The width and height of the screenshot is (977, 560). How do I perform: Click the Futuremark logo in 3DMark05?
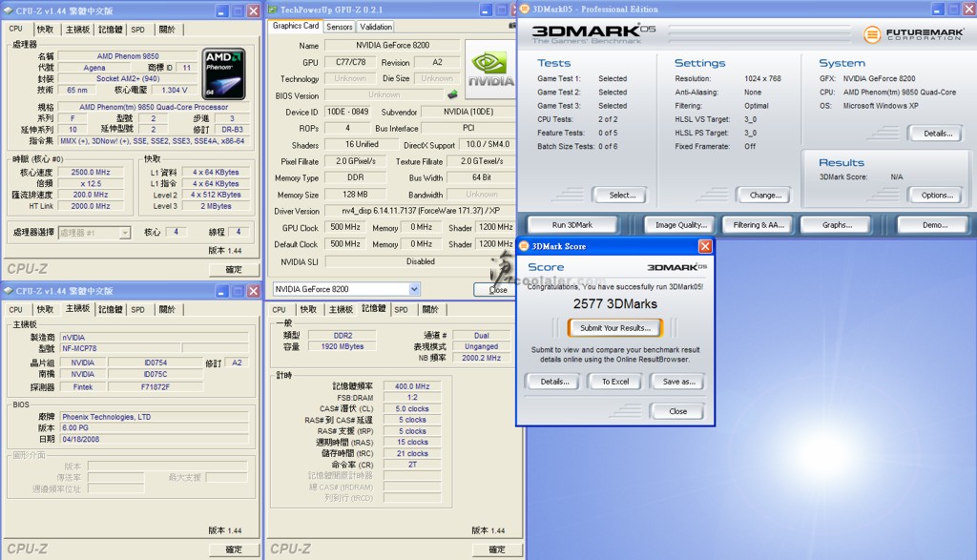[912, 33]
